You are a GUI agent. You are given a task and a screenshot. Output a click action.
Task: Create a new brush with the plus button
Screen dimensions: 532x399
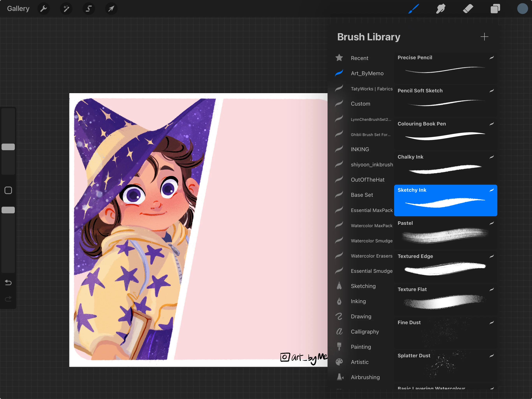(485, 37)
